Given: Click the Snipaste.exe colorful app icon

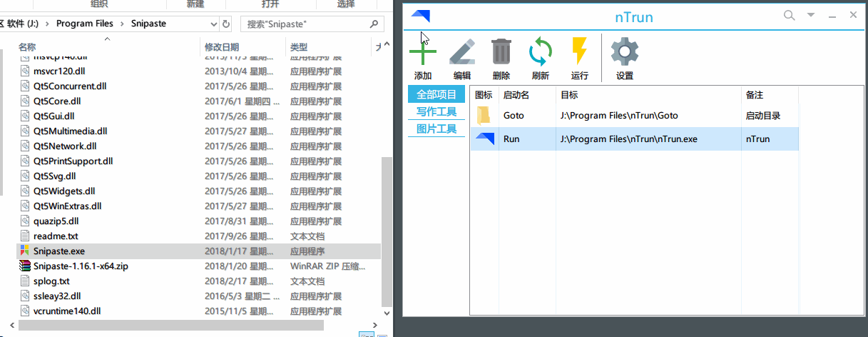Looking at the screenshot, I should point(25,251).
